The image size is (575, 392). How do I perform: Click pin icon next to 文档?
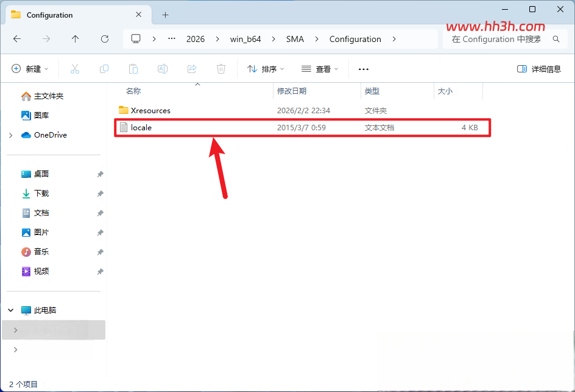[x=100, y=213]
